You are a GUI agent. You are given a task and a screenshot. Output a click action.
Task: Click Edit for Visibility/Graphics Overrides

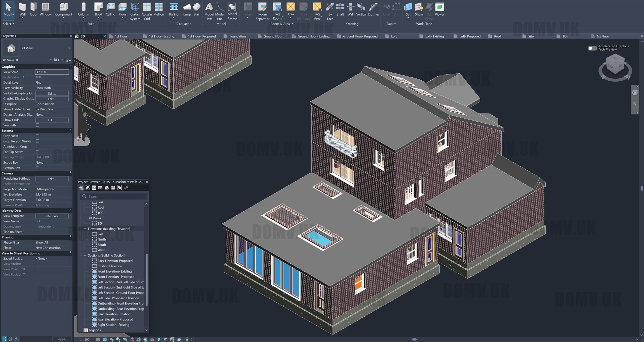[x=52, y=93]
